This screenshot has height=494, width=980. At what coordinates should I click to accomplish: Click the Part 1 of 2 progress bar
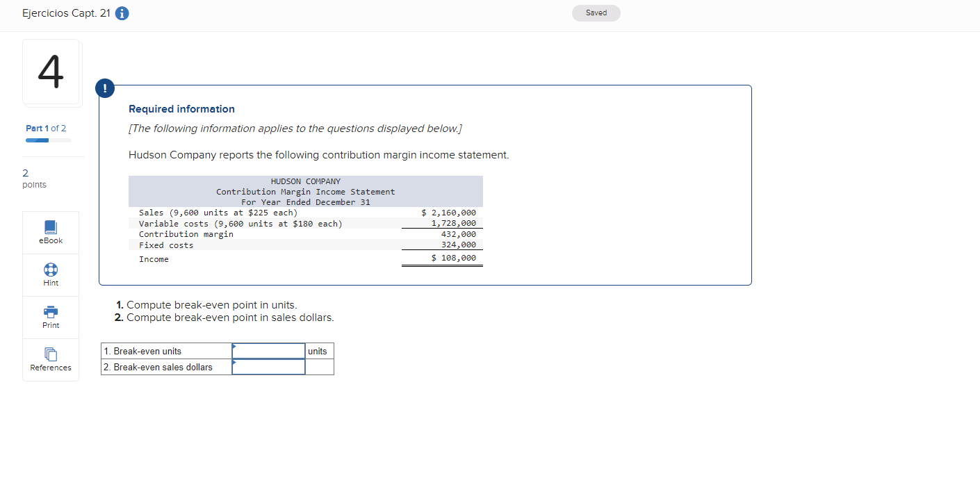coord(49,140)
